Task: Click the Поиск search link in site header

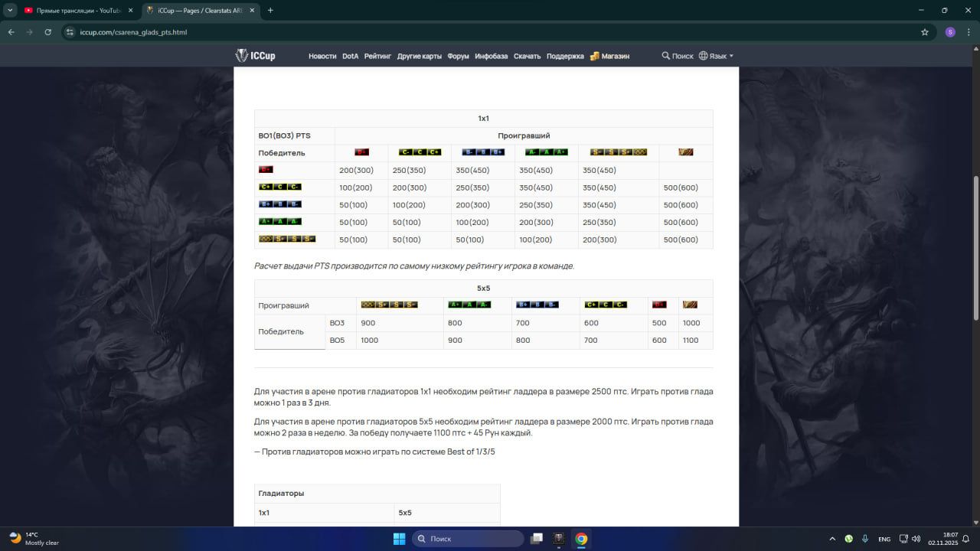Action: click(x=678, y=56)
